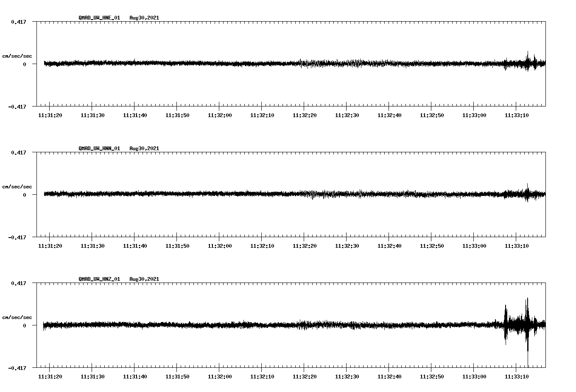
Task: Click the cm/sec/sec unit label on HNN plot
Action: 17,187
